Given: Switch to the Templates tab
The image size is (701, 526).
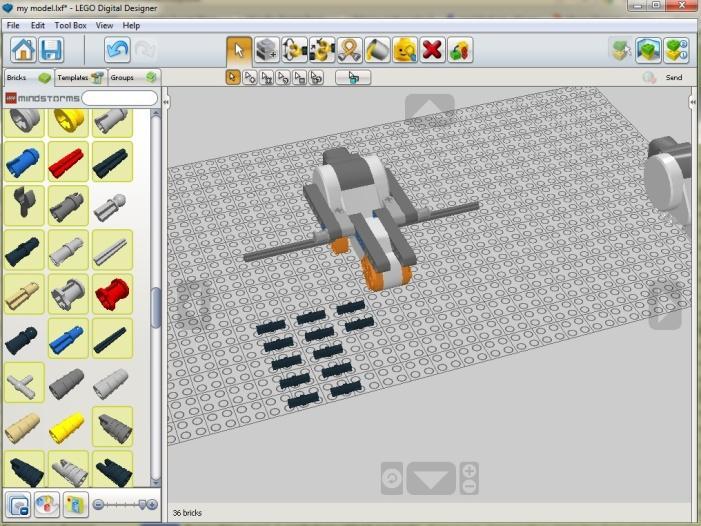Looking at the screenshot, I should point(80,78).
